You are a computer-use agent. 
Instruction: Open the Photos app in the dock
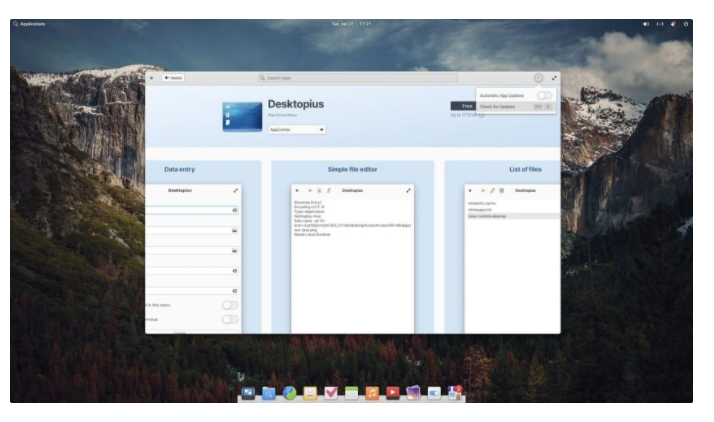click(413, 393)
